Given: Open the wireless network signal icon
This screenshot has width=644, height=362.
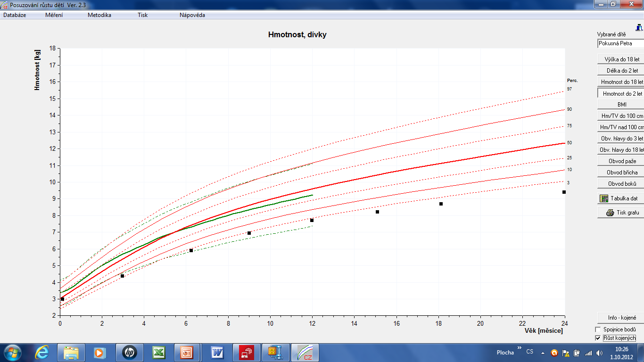Looking at the screenshot, I should pos(588,353).
